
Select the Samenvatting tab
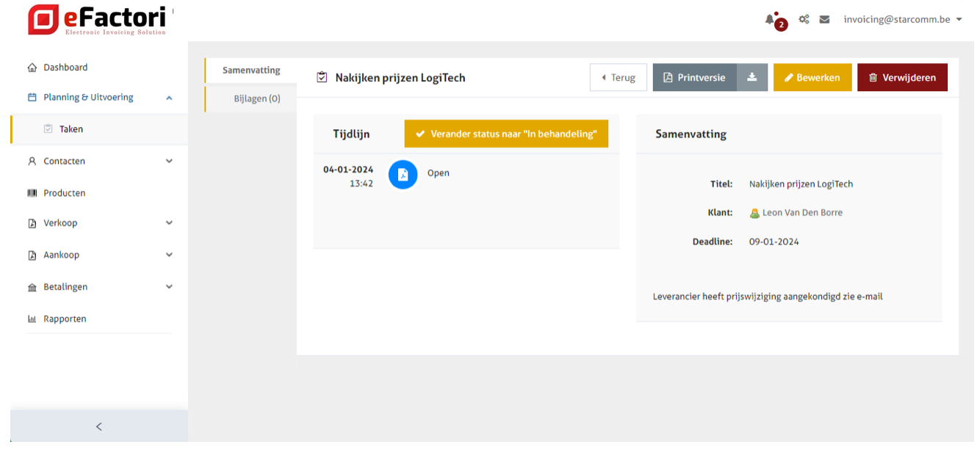pos(251,70)
